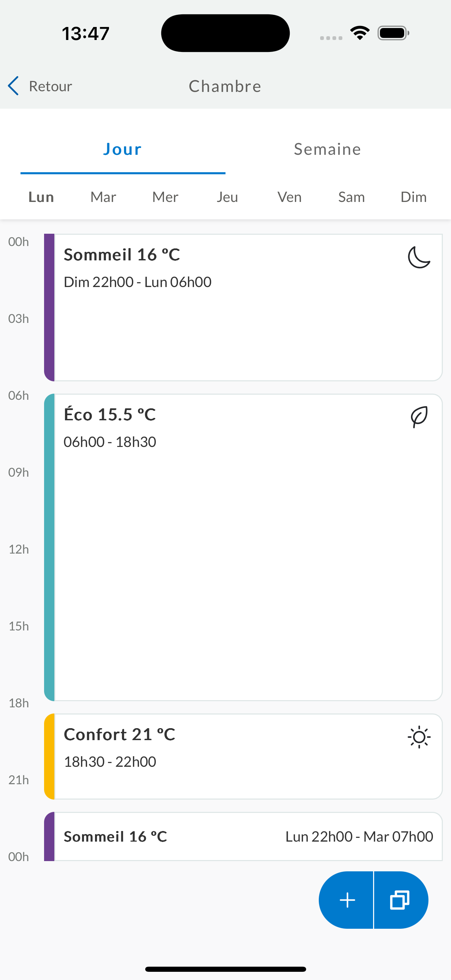Tap the back chevron arrow icon

click(x=13, y=86)
